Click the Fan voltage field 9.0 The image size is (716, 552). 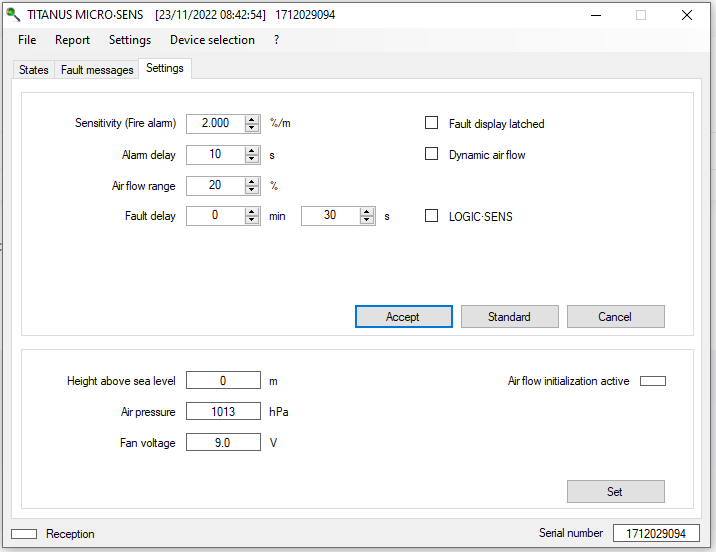click(223, 442)
